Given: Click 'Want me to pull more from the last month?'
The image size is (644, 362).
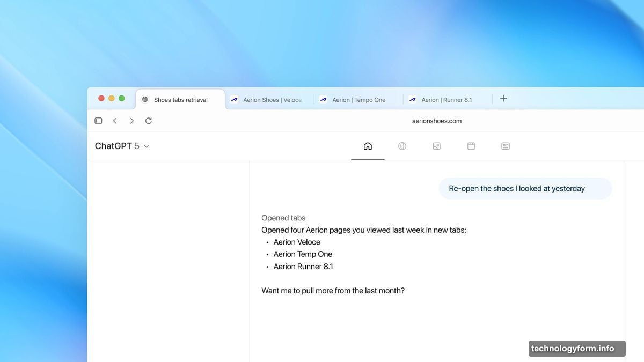Looking at the screenshot, I should coord(333,291).
